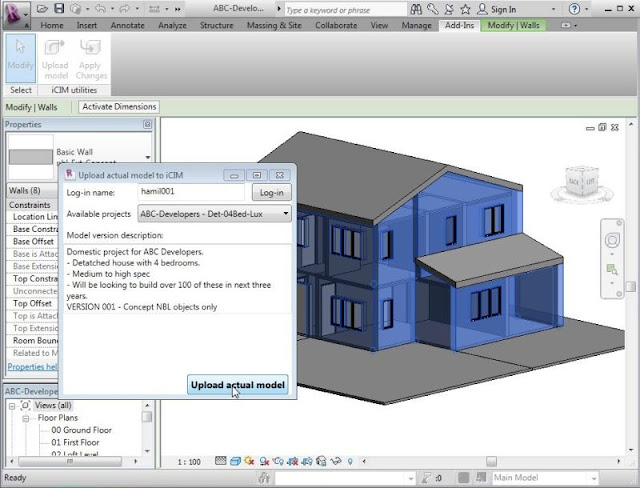Viewport: 640px width, 488px height.
Task: Open the Sign In dropdown arrow
Action: 553,9
